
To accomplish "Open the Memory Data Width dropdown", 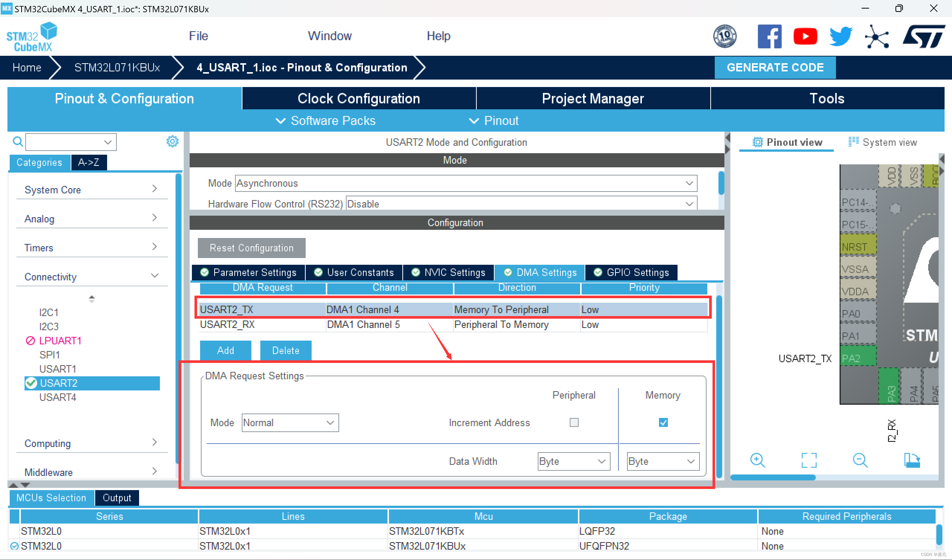I will [x=663, y=461].
